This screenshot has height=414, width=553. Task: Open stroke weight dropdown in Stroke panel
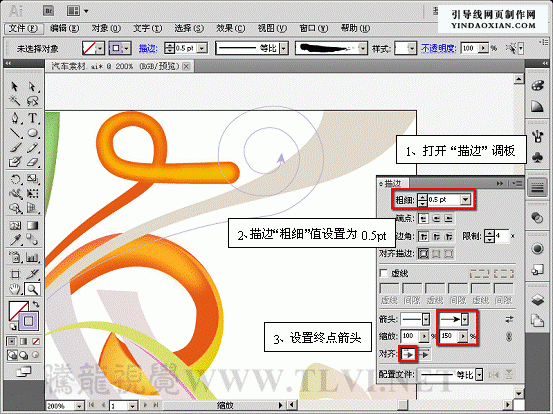(466, 200)
